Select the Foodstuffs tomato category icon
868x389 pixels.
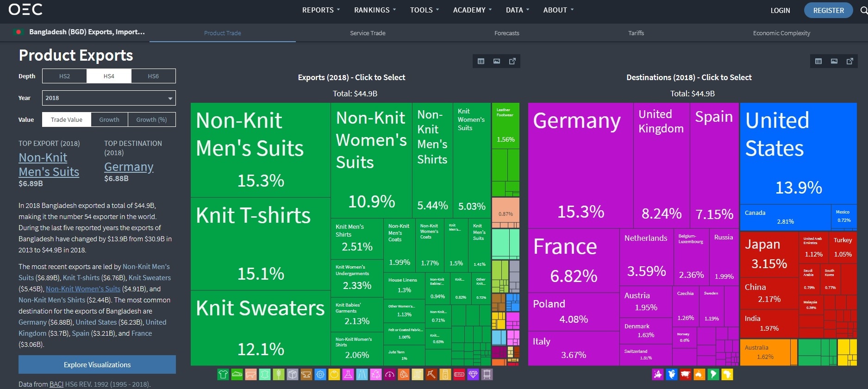point(334,374)
